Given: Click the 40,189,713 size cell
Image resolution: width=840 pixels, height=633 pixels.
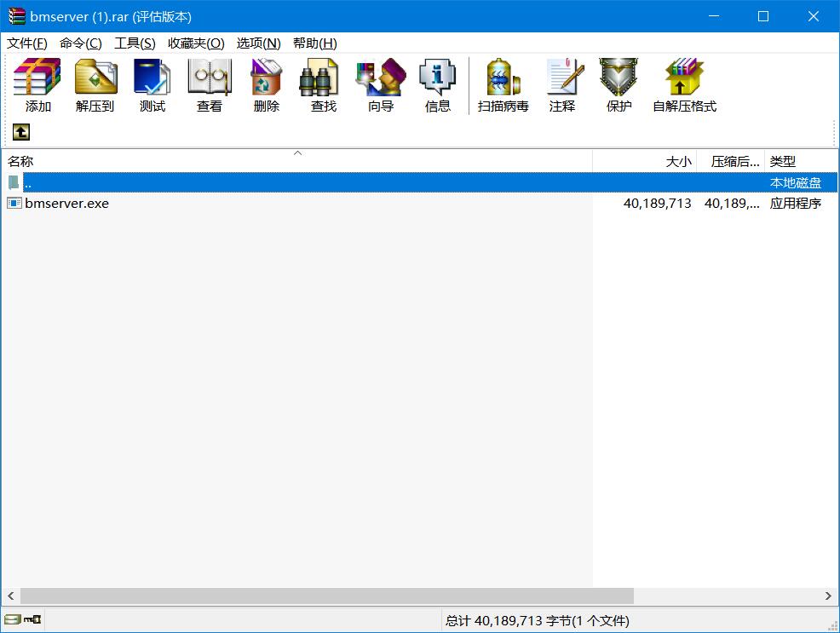Looking at the screenshot, I should pyautogui.click(x=658, y=204).
